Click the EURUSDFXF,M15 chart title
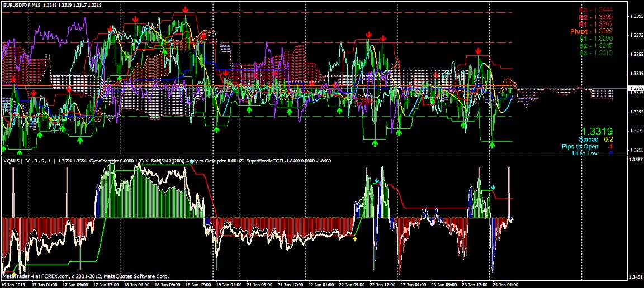Screen dimensions: 644x288 (x=21, y=5)
